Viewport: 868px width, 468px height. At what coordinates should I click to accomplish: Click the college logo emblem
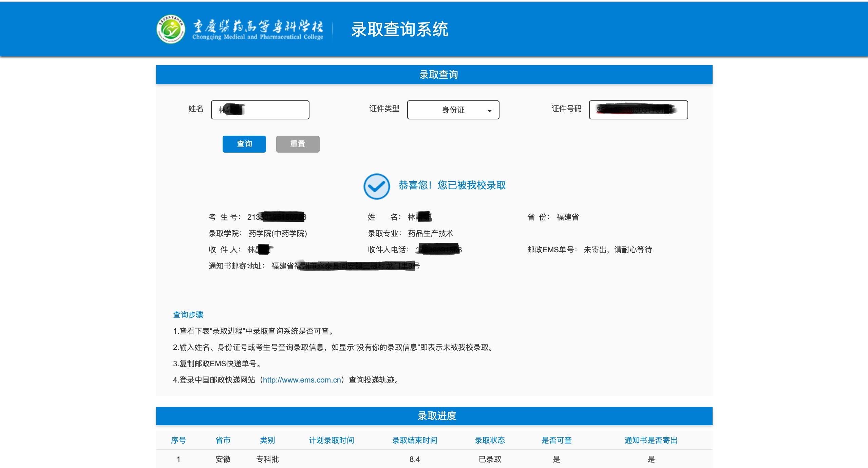click(171, 29)
